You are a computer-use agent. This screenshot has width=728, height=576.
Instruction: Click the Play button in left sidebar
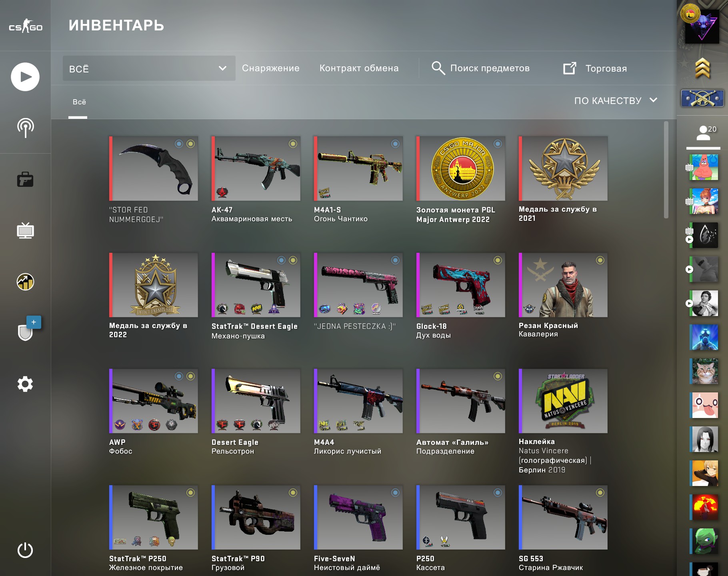coord(25,77)
